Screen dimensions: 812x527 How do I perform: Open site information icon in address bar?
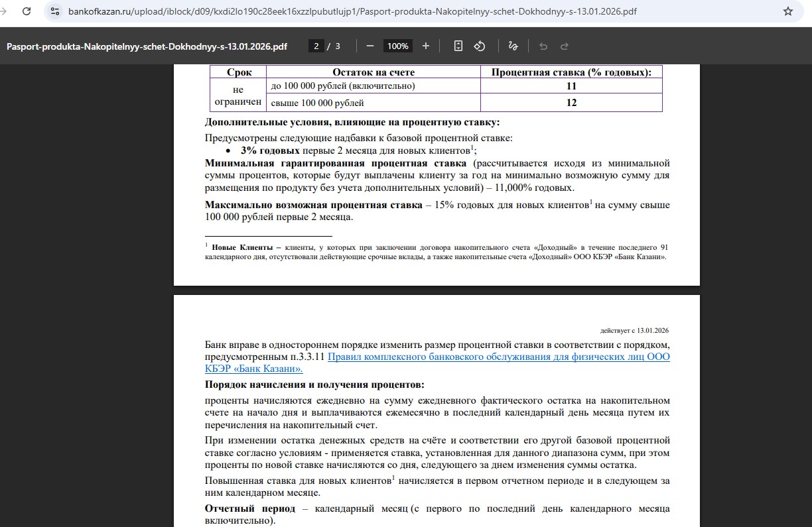[x=55, y=11]
